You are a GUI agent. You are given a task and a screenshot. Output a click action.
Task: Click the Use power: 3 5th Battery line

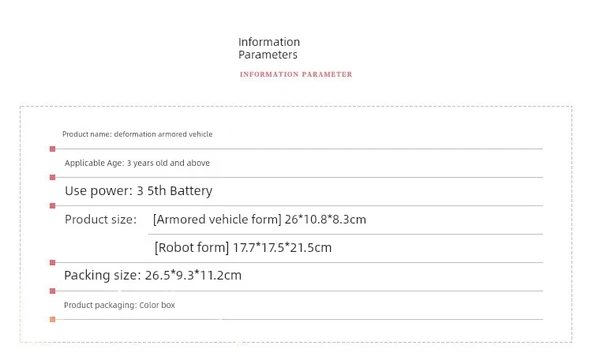click(x=139, y=191)
